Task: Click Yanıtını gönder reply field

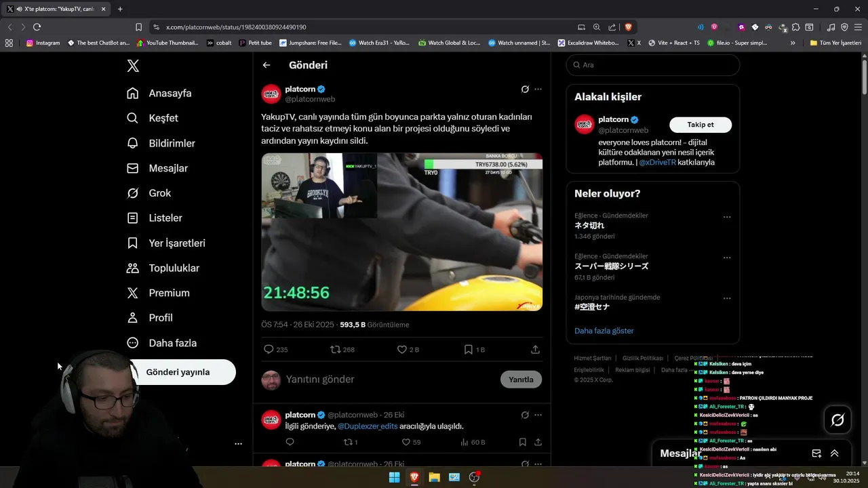Action: tap(390, 380)
